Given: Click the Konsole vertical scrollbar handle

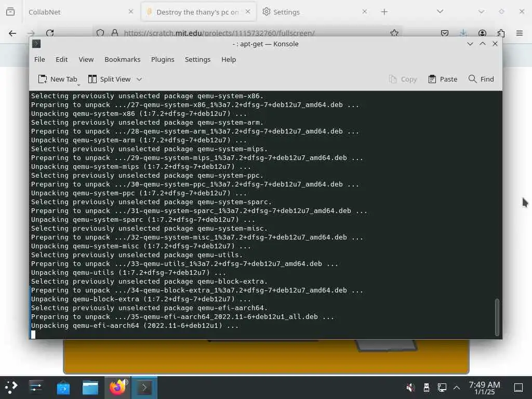Looking at the screenshot, I should [497, 317].
